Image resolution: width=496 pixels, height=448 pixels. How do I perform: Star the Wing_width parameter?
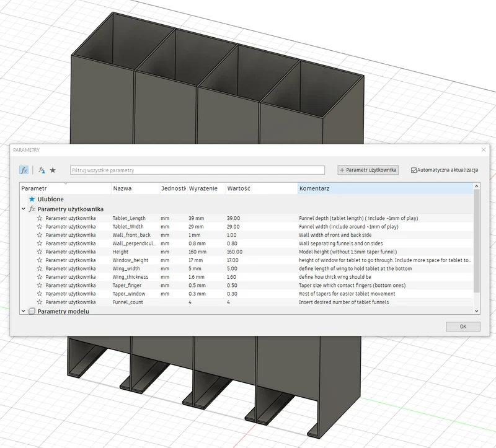pyautogui.click(x=40, y=268)
